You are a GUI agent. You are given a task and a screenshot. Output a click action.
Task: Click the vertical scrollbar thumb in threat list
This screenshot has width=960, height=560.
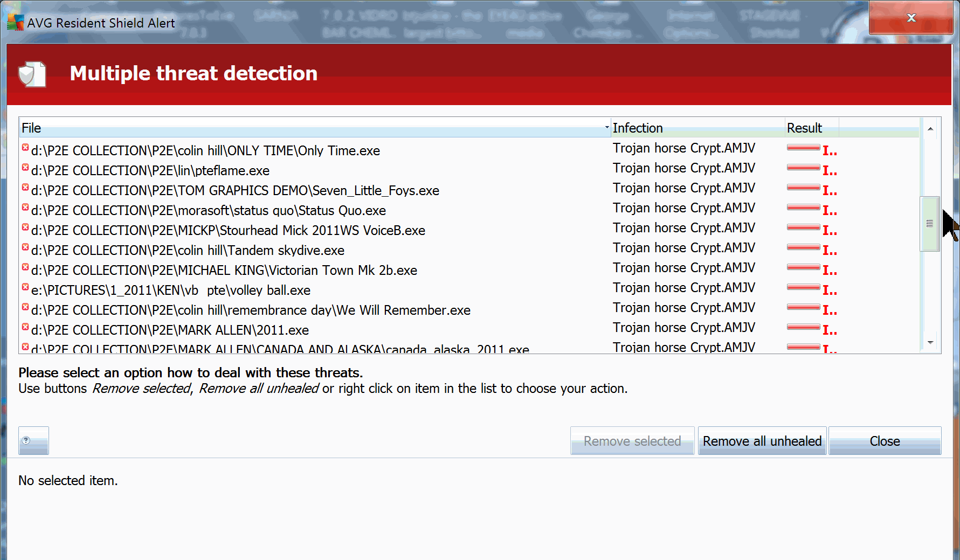coord(929,224)
